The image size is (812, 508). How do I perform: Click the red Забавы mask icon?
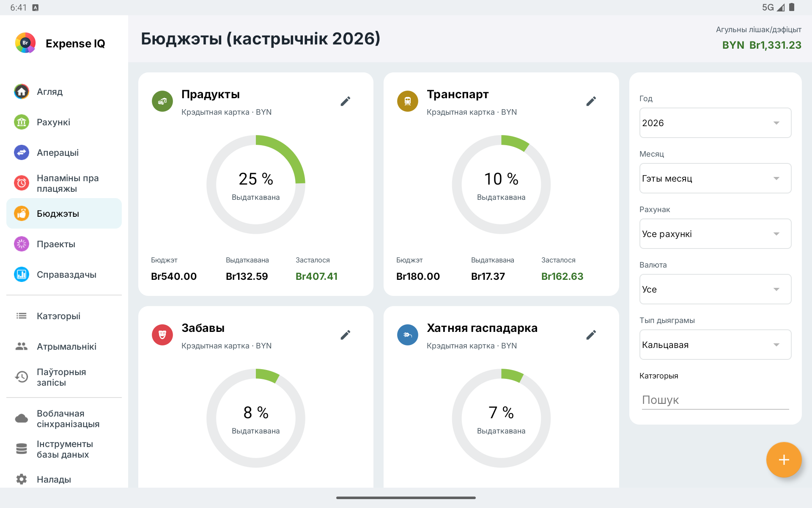click(x=162, y=335)
